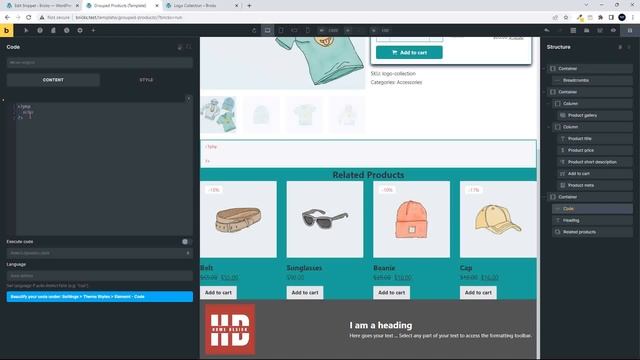Click the Cap product image
The width and height of the screenshot is (640, 360).
coord(498,220)
